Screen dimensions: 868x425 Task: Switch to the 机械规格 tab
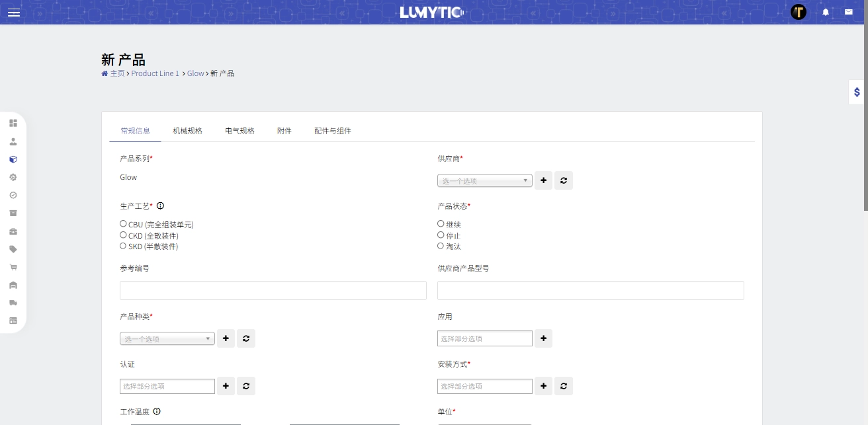(187, 131)
